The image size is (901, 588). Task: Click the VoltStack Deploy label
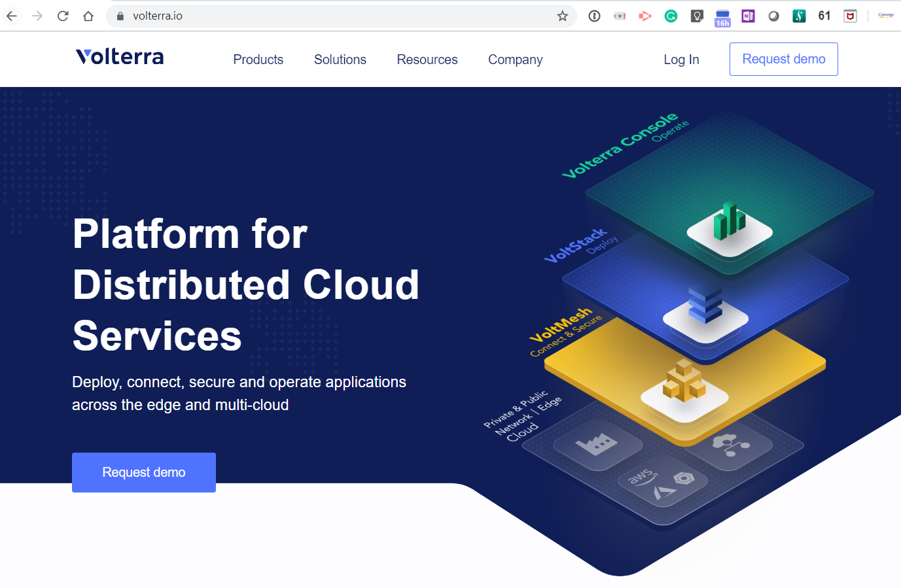click(x=581, y=245)
